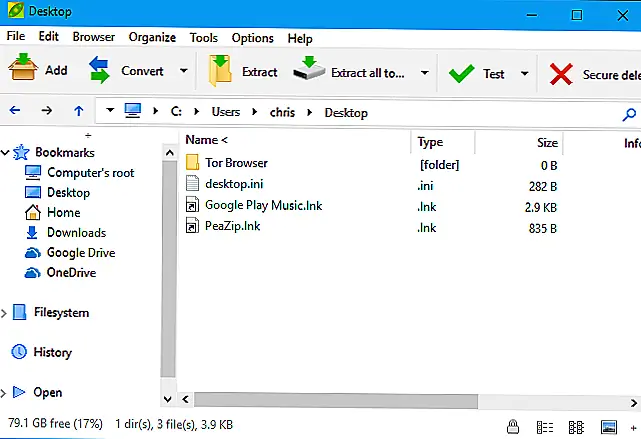641x439 pixels.
Task: Click the password lock icon in status bar
Action: coord(512,424)
